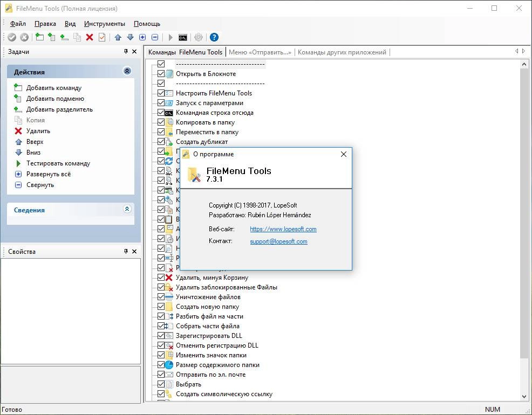
Task: Switch to the Команды других приложений tab
Action: [x=342, y=52]
